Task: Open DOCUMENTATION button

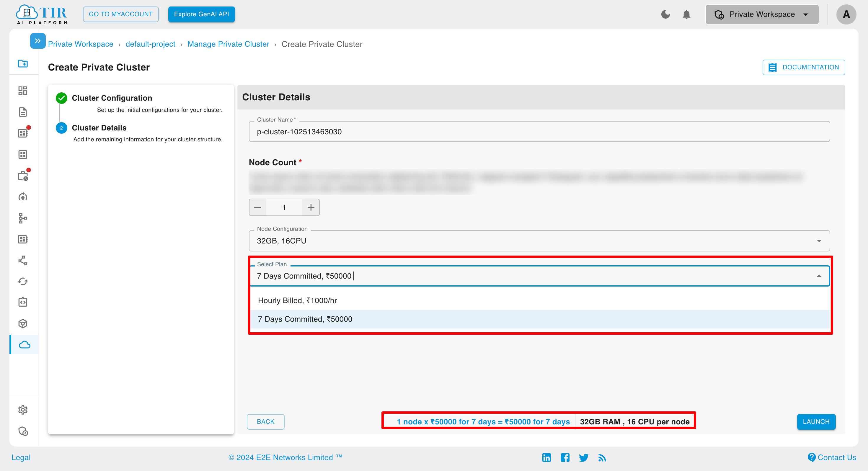Action: (804, 67)
